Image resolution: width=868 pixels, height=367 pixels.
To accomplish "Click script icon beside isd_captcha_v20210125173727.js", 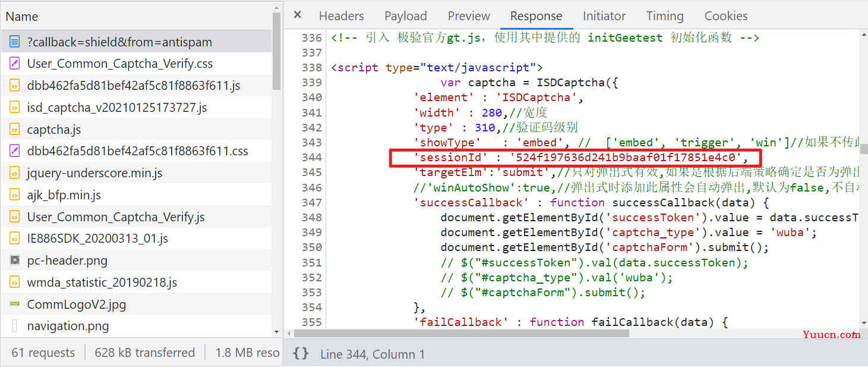I will coord(15,108).
